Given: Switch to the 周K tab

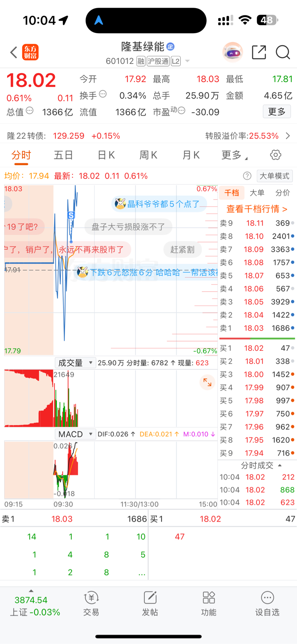Looking at the screenshot, I should (x=148, y=155).
